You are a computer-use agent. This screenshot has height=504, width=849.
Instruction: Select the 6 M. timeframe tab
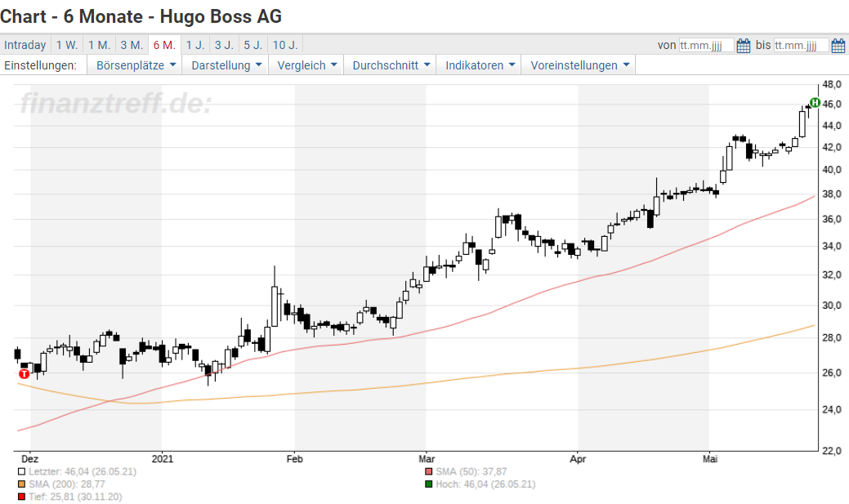pos(164,45)
